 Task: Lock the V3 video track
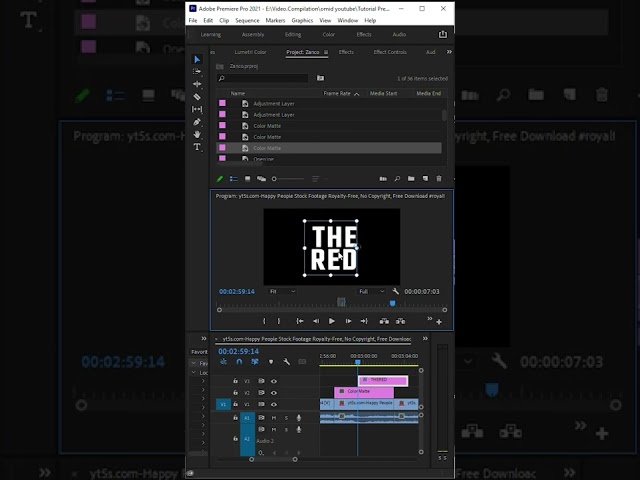point(236,381)
